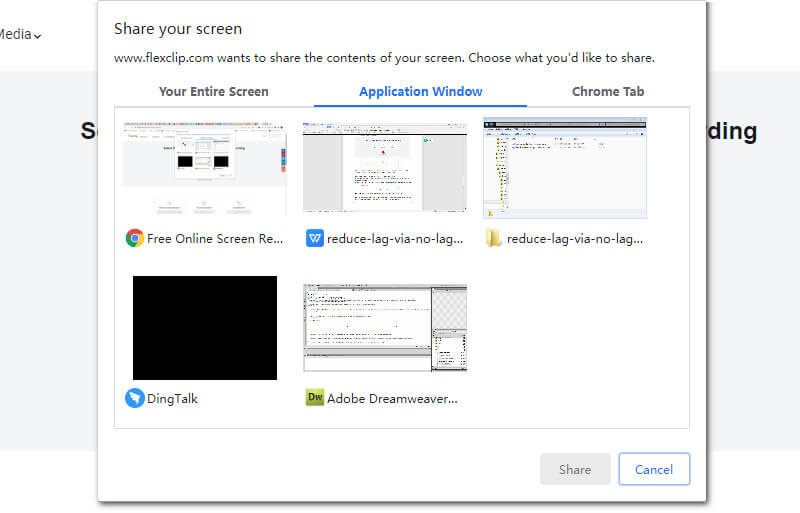Click the 'DingTalk' window label
The image size is (800, 513).
coord(172,399)
